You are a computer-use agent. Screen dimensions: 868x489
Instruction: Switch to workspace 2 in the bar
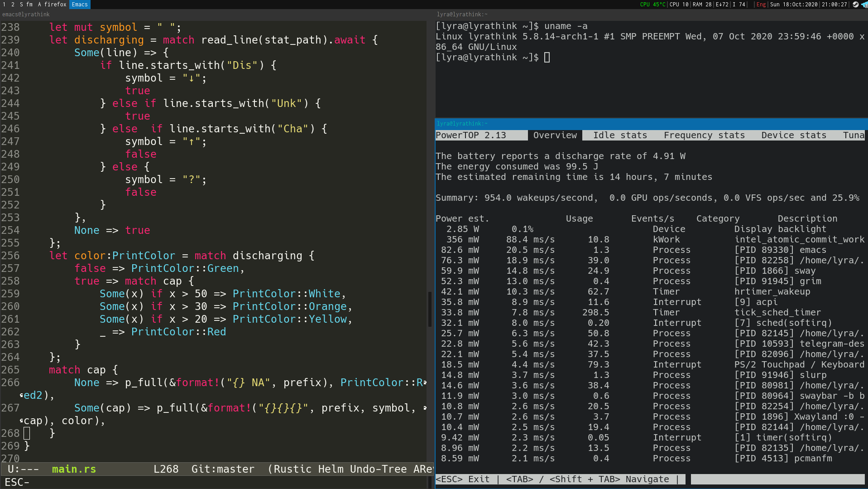click(x=13, y=4)
